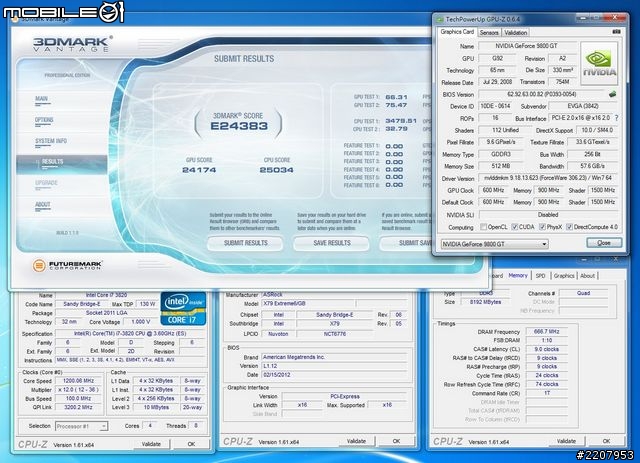Viewport: 640px width, 463px height.
Task: Click the American Megatrends BIOS brand field
Action: 334,357
